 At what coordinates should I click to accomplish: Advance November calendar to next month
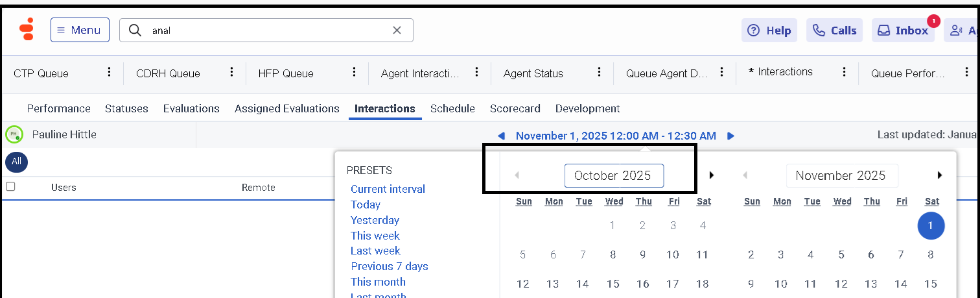(x=939, y=175)
